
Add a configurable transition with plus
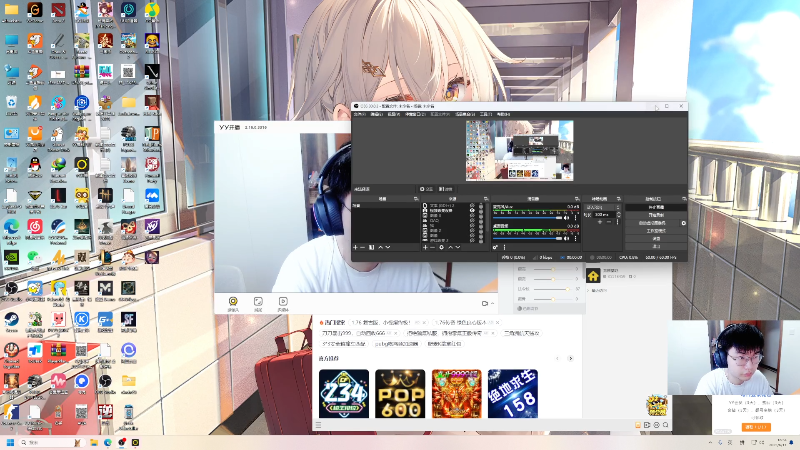pos(600,222)
